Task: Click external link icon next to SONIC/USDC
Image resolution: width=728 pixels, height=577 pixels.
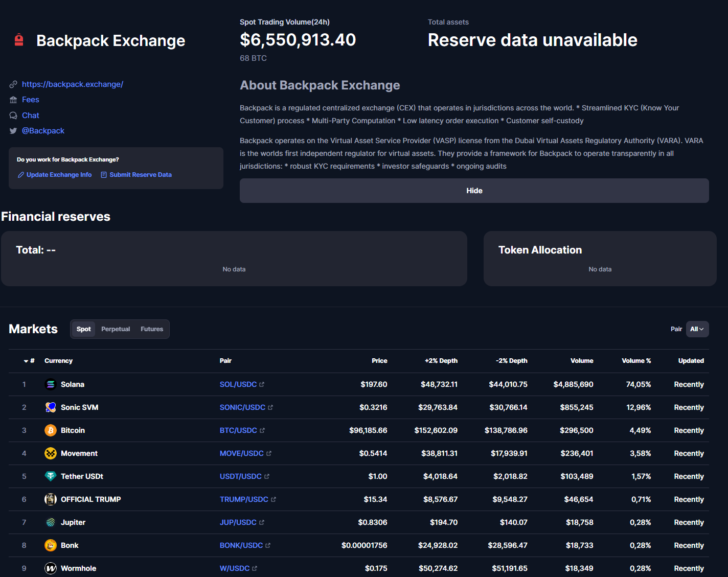Action: (x=270, y=407)
